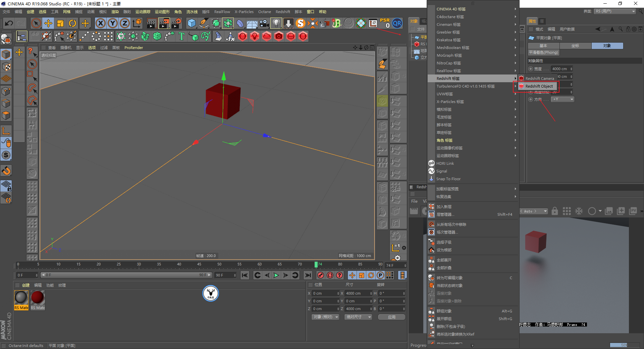644x349 pixels.
Task: Click the 宽度 4000 cm input field
Action: tap(562, 69)
